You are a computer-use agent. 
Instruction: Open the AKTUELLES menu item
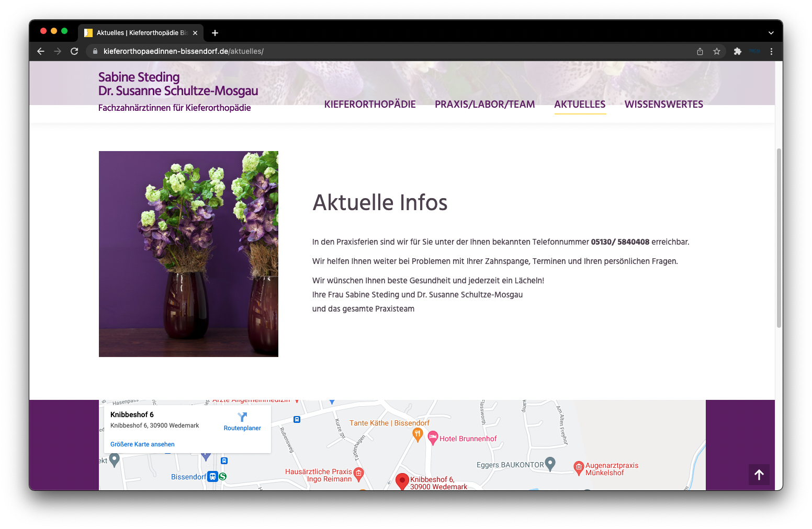click(x=580, y=104)
